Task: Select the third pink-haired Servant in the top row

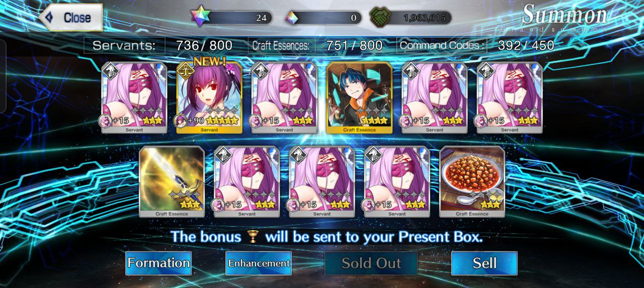Action: [x=435, y=98]
